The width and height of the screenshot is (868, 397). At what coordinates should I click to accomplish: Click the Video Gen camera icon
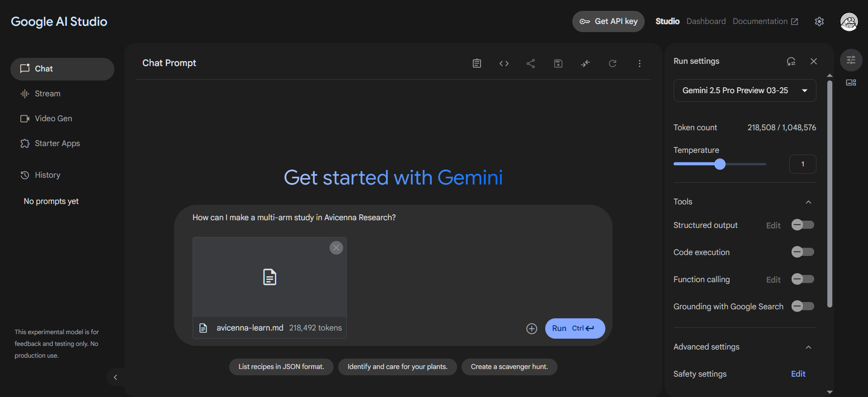tap(24, 118)
